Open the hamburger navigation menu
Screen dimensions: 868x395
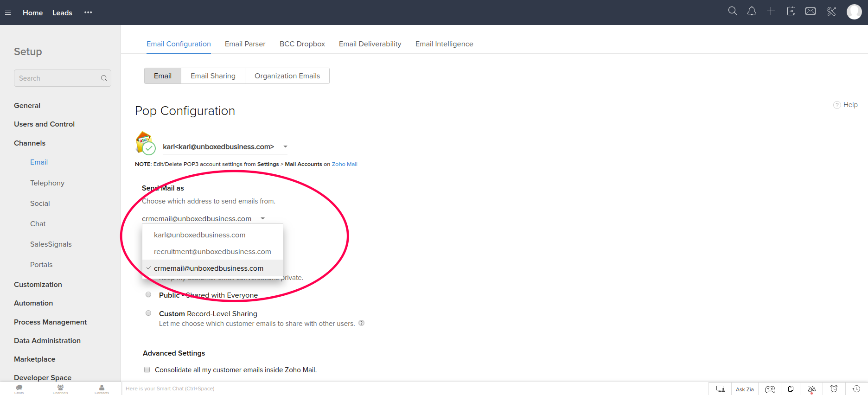[8, 13]
